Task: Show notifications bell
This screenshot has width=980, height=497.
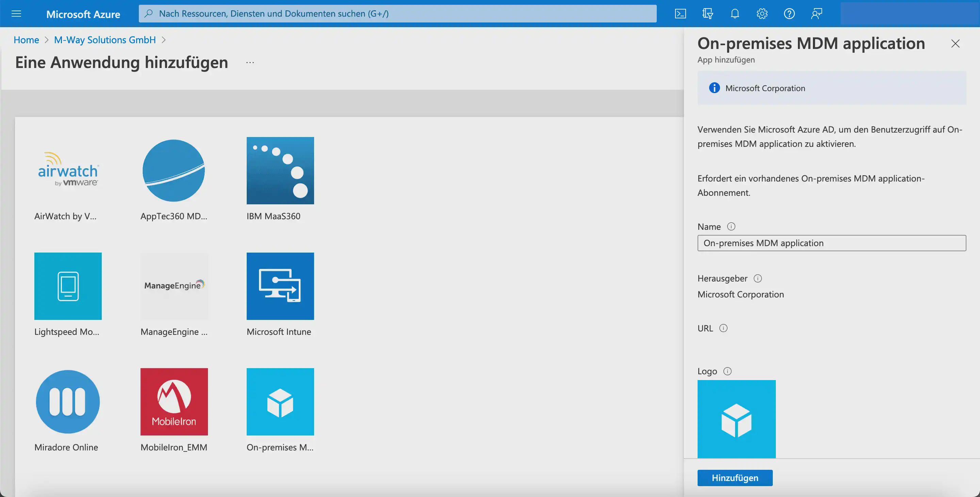Action: [735, 14]
